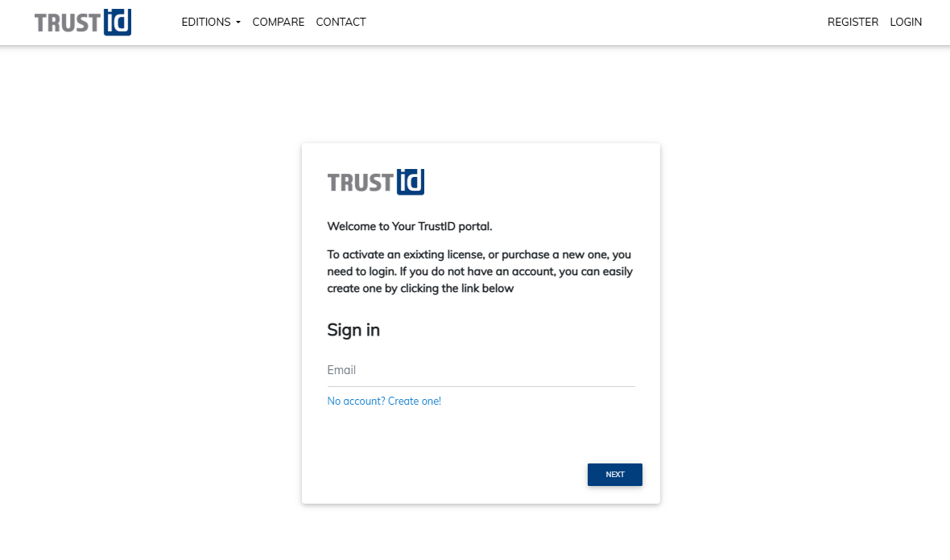Viewport: 950px width, 560px height.
Task: Click the welcome to TrustID portal text
Action: (x=410, y=226)
